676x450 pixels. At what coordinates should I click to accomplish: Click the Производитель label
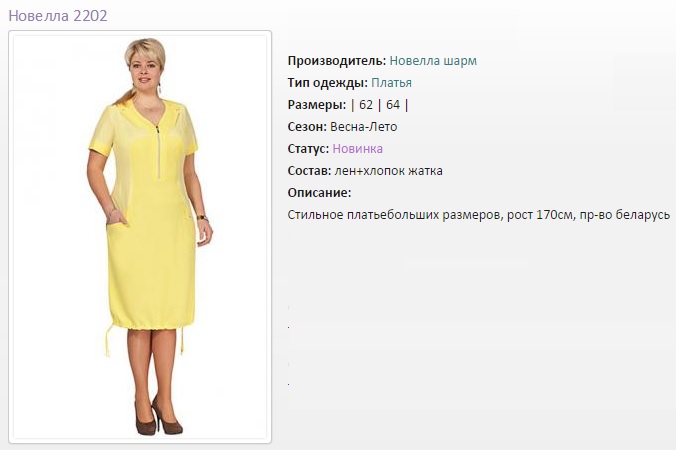pyautogui.click(x=337, y=61)
